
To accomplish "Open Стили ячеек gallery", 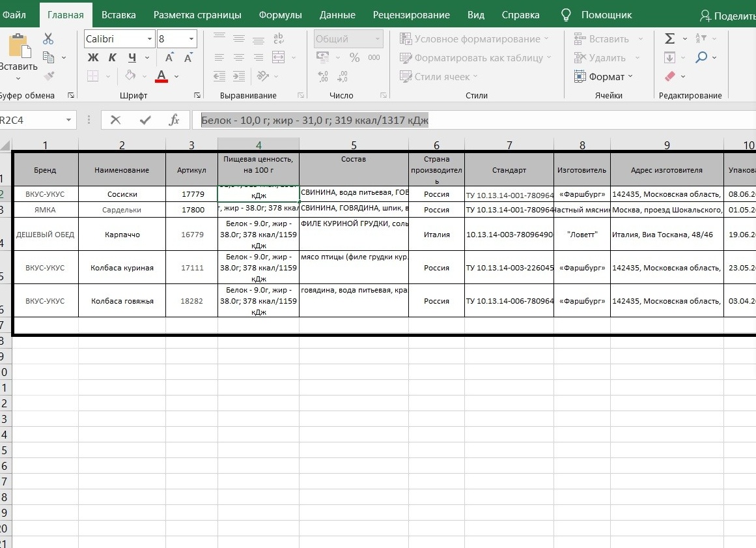I will [x=438, y=77].
